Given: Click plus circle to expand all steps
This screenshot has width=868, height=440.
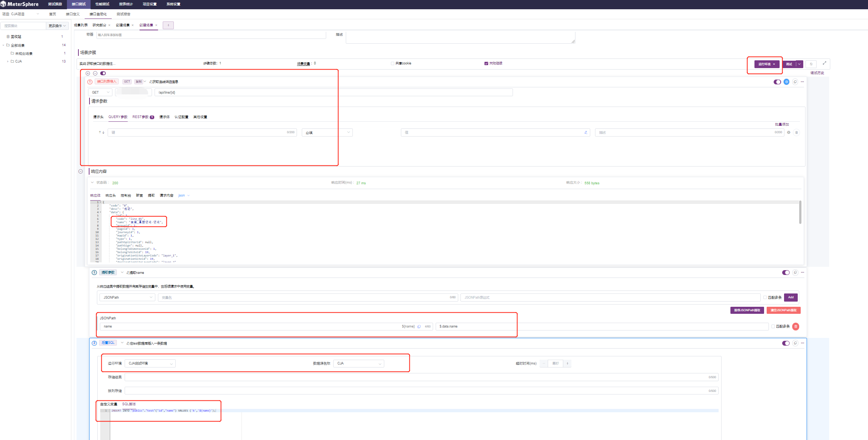Looking at the screenshot, I should pyautogui.click(x=88, y=73).
